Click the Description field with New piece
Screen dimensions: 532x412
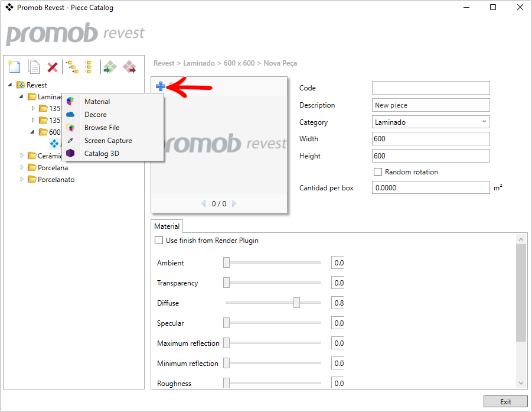click(x=431, y=105)
